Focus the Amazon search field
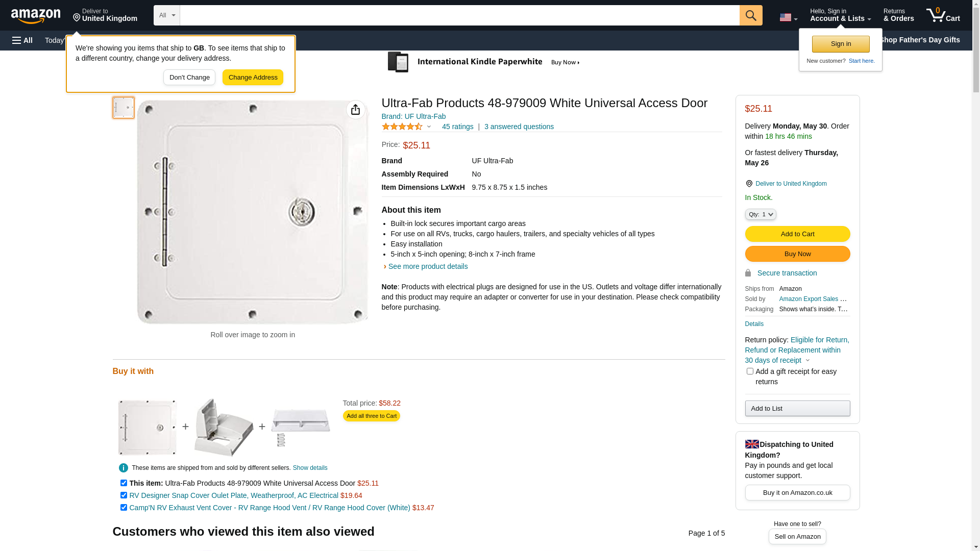The width and height of the screenshot is (980, 551). click(459, 15)
